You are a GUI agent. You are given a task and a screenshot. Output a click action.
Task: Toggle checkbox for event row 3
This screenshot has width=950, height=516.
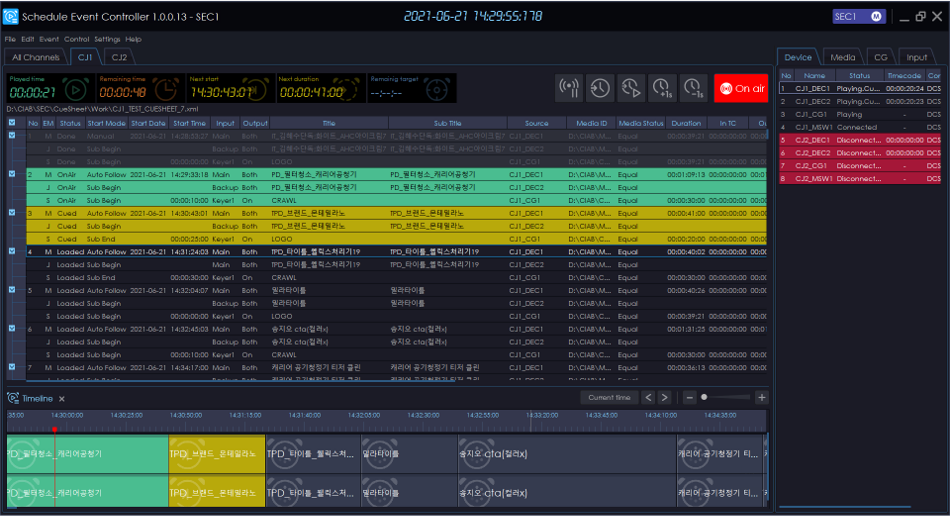[12, 213]
